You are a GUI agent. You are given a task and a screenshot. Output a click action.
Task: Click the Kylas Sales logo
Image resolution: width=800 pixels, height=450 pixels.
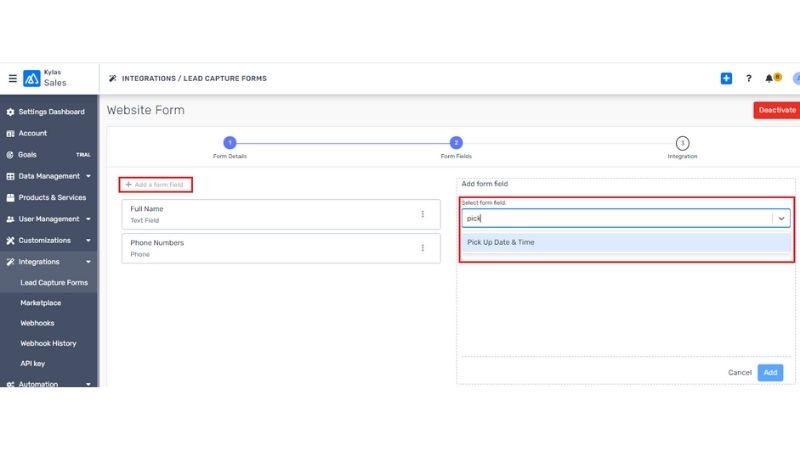(x=32, y=79)
